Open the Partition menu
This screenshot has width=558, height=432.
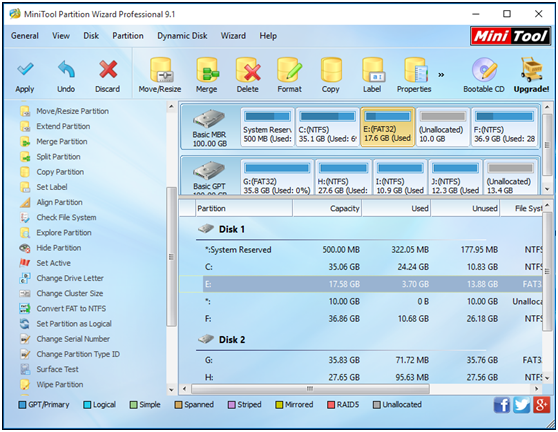click(x=128, y=36)
